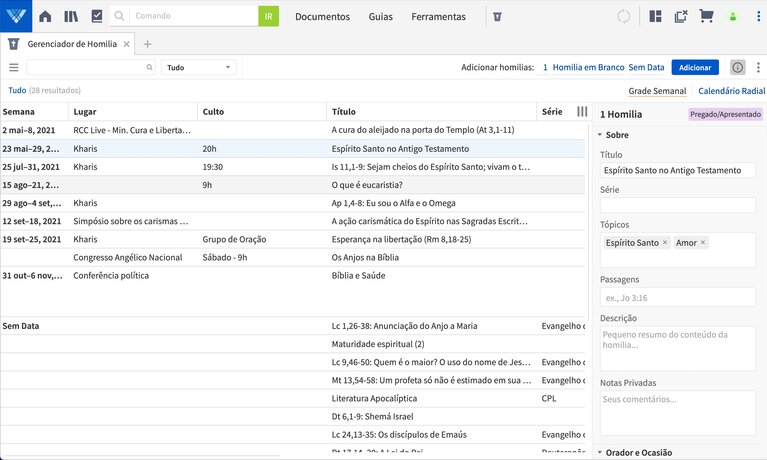767x460 pixels.
Task: Collapse the Sobre section
Action: [600, 135]
